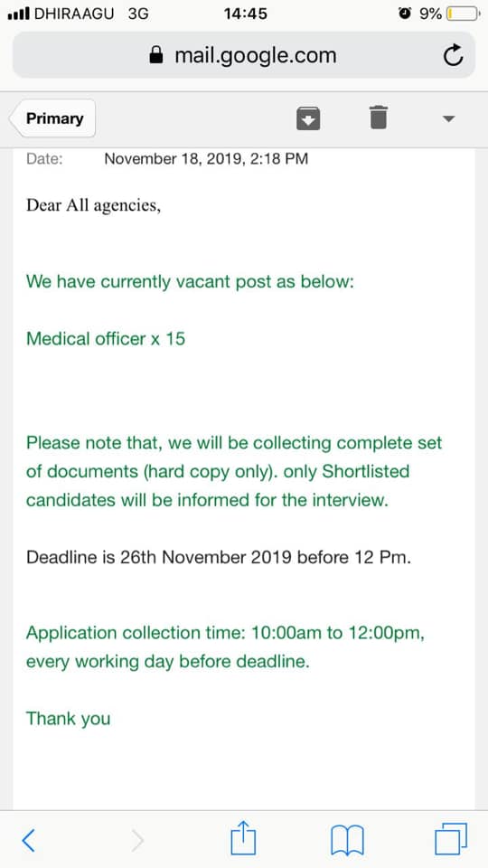Screen dimensions: 488x868
Task: Reload the page with refresh icon
Action: 454,55
